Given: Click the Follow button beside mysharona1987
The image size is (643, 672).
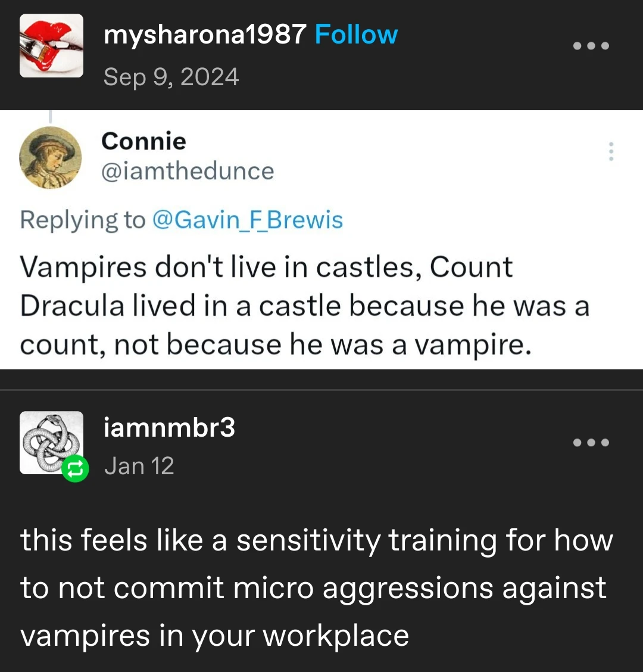Looking at the screenshot, I should tap(356, 35).
